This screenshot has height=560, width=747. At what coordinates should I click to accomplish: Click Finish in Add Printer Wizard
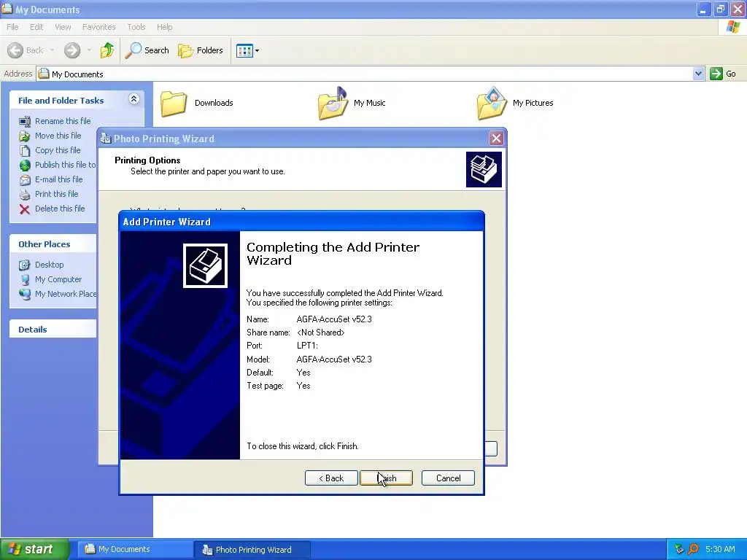point(386,478)
